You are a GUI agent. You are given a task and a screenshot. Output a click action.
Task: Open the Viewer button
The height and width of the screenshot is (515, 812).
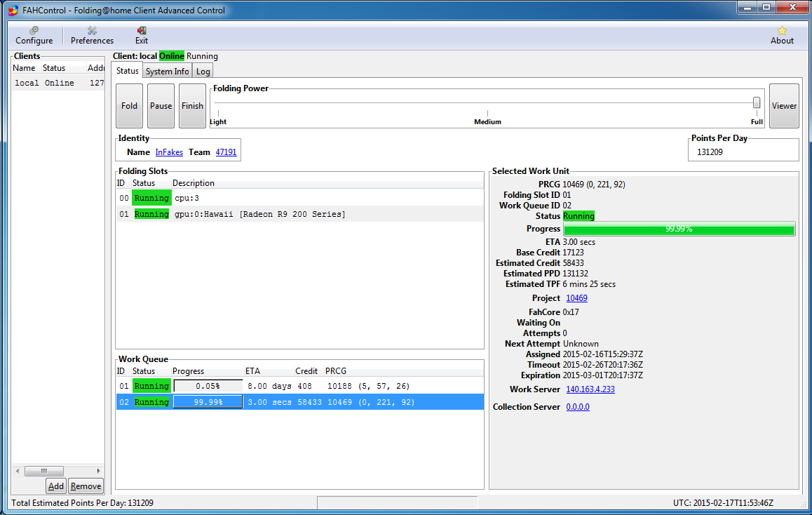click(784, 106)
